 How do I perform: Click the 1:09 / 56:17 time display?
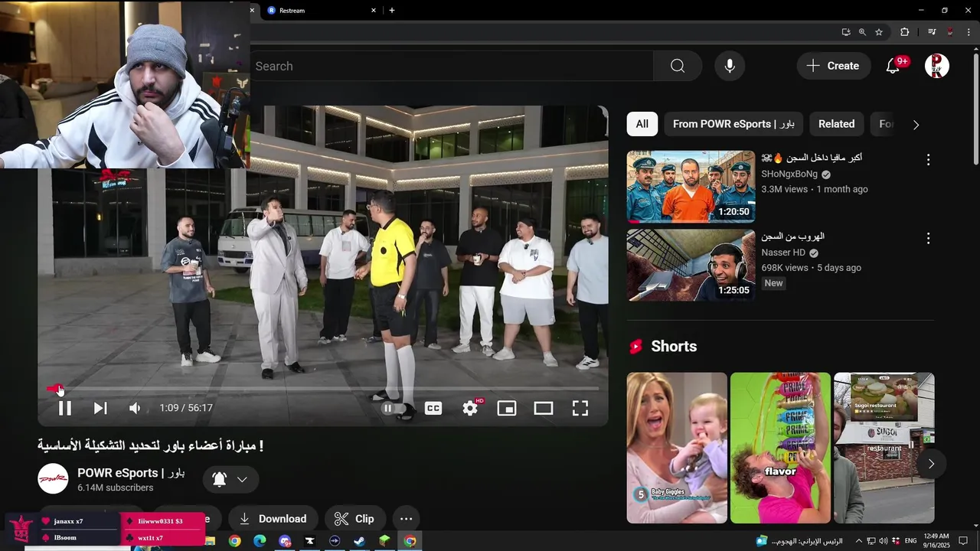186,408
